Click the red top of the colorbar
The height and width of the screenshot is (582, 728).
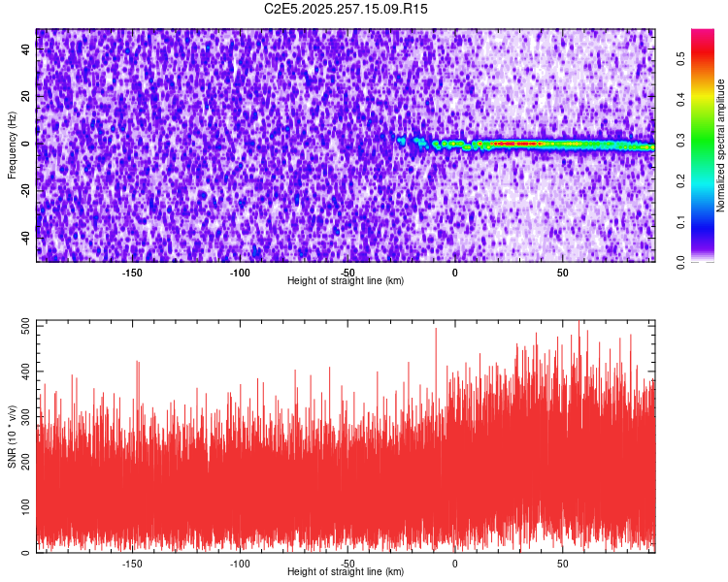tap(702, 39)
